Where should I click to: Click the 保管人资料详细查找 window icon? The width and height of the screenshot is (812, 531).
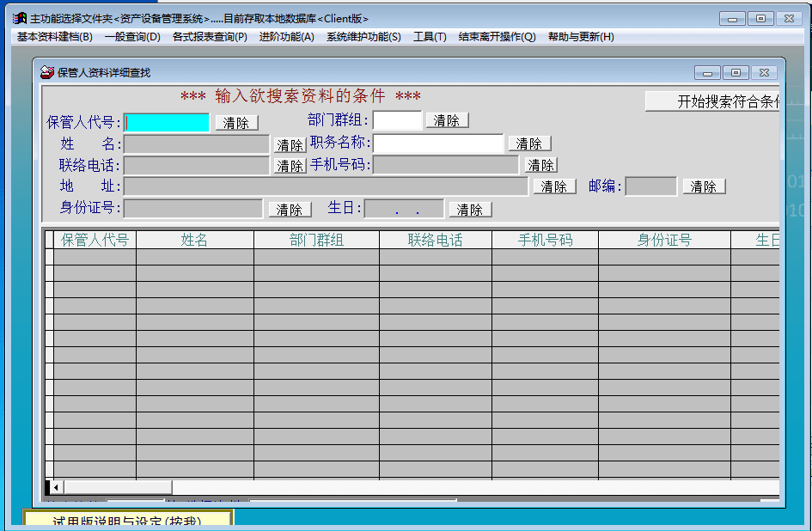(47, 72)
